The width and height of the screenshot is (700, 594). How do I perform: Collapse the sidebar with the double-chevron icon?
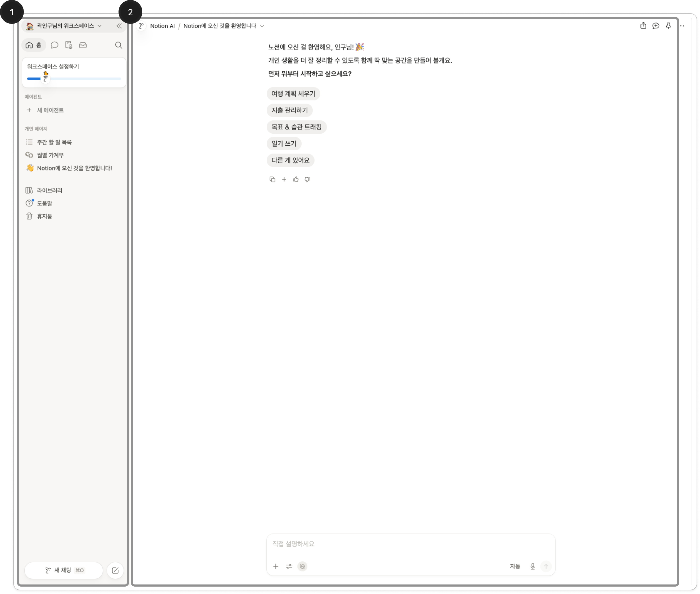click(x=119, y=26)
